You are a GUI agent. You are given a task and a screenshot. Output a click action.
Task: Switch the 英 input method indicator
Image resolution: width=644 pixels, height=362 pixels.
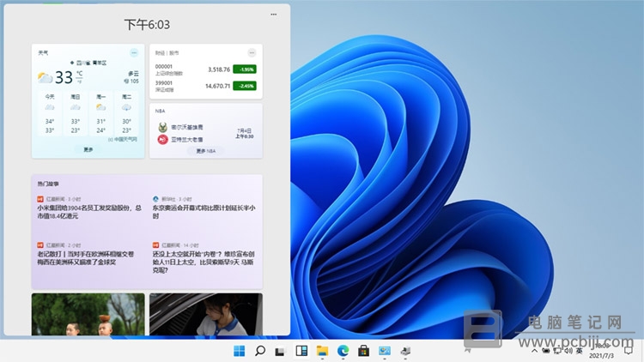tap(579, 351)
